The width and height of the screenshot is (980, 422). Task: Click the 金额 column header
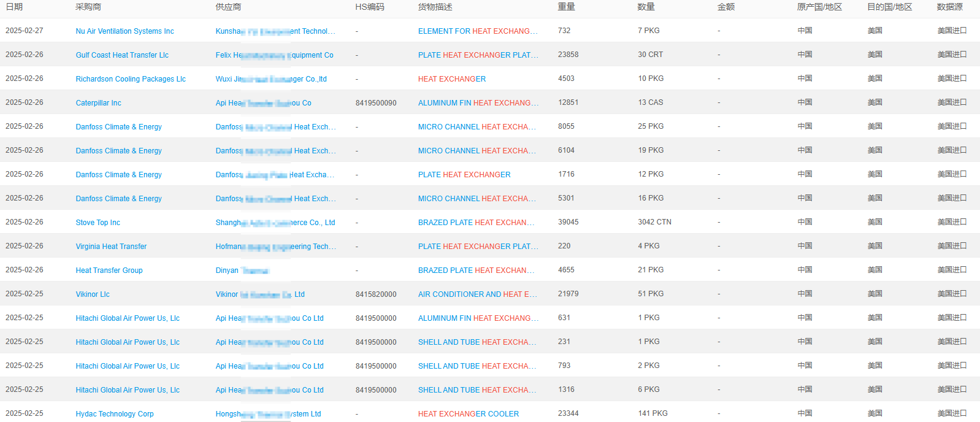(726, 7)
